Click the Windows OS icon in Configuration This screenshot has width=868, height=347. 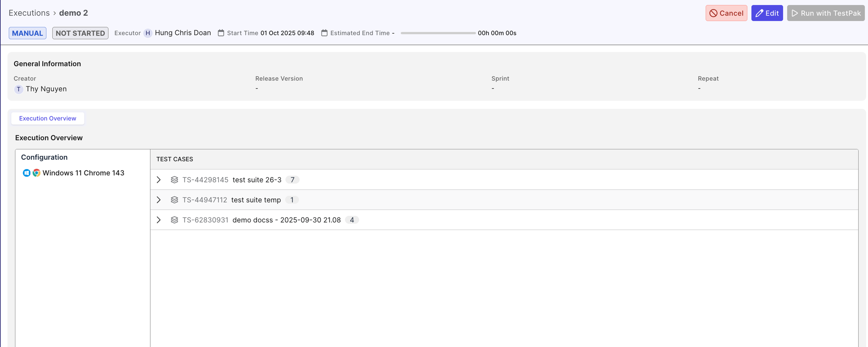tap(26, 173)
